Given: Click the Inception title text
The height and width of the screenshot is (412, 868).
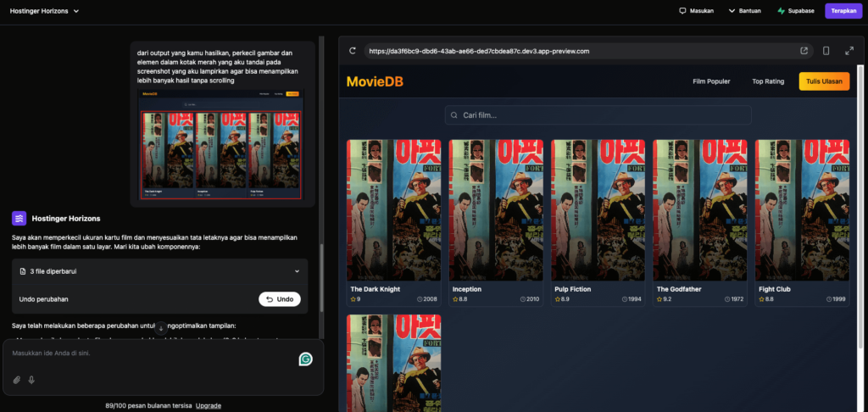Looking at the screenshot, I should (467, 289).
